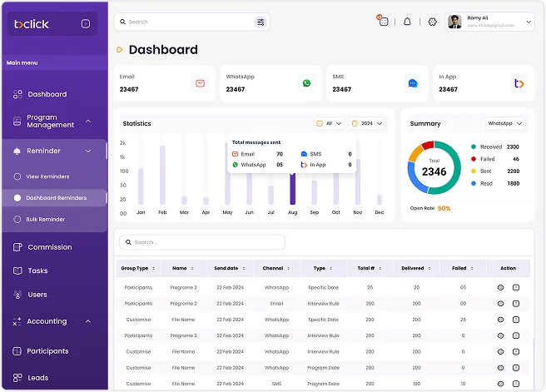Click the purple Aug bar in chart

pyautogui.click(x=292, y=189)
